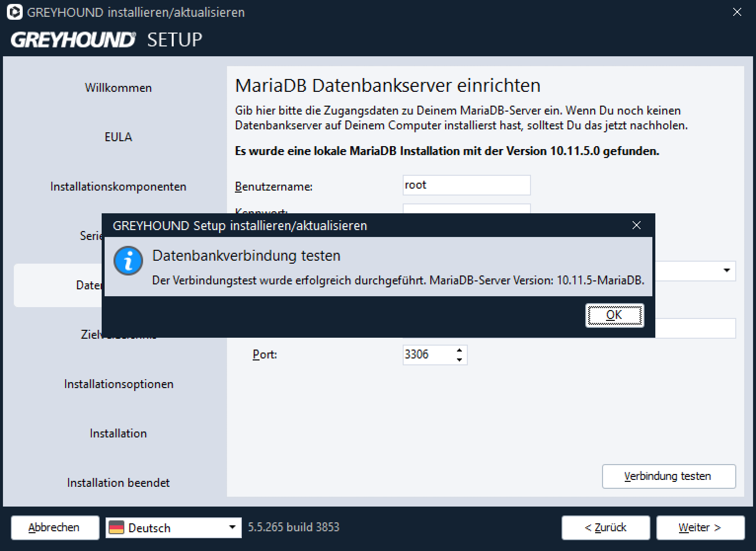Viewport: 756px width, 551px height.
Task: Click the bold MariaDB version 10.11.5.0 notice
Action: tap(447, 151)
